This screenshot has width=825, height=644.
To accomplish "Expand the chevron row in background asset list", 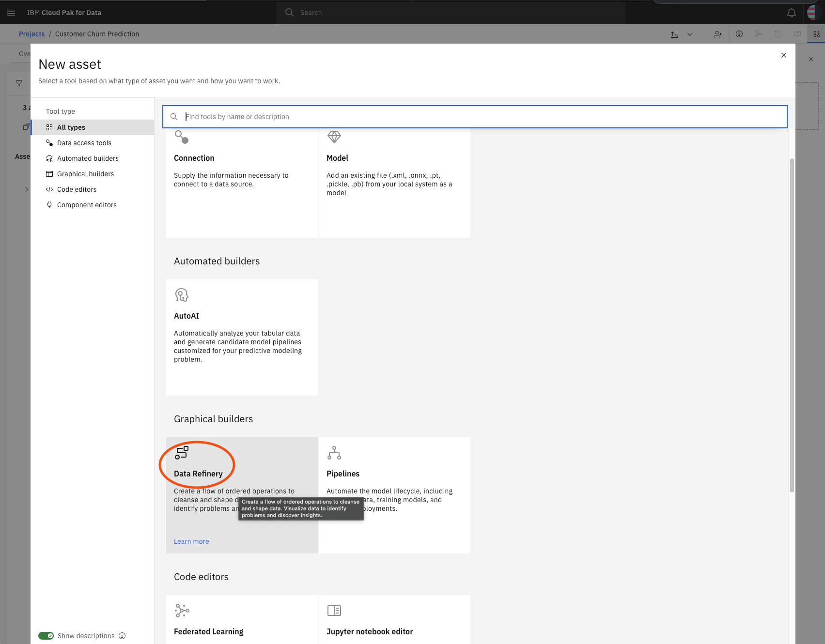I will (x=27, y=189).
